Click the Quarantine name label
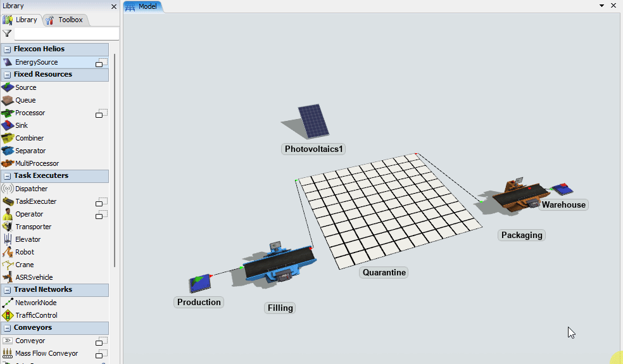The width and height of the screenshot is (623, 364). [x=384, y=273]
